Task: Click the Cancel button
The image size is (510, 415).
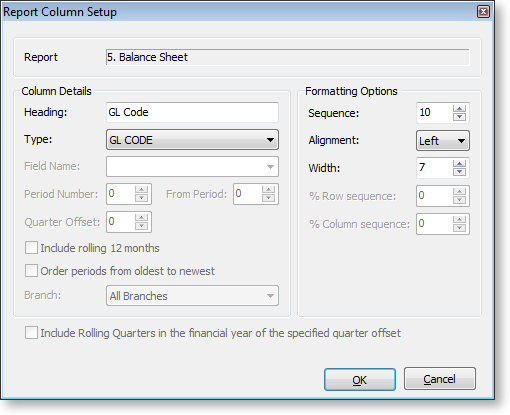Action: [x=440, y=379]
